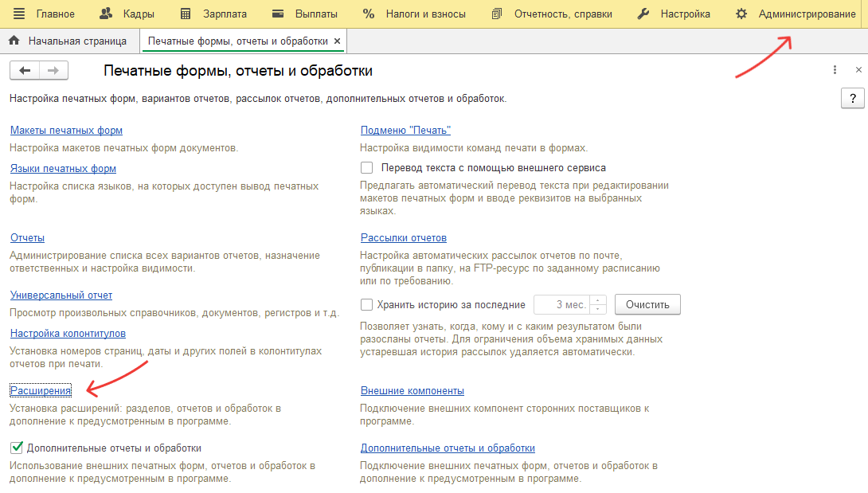The width and height of the screenshot is (868, 493).
Task: Click the gear icon beside Администрирование
Action: [741, 14]
